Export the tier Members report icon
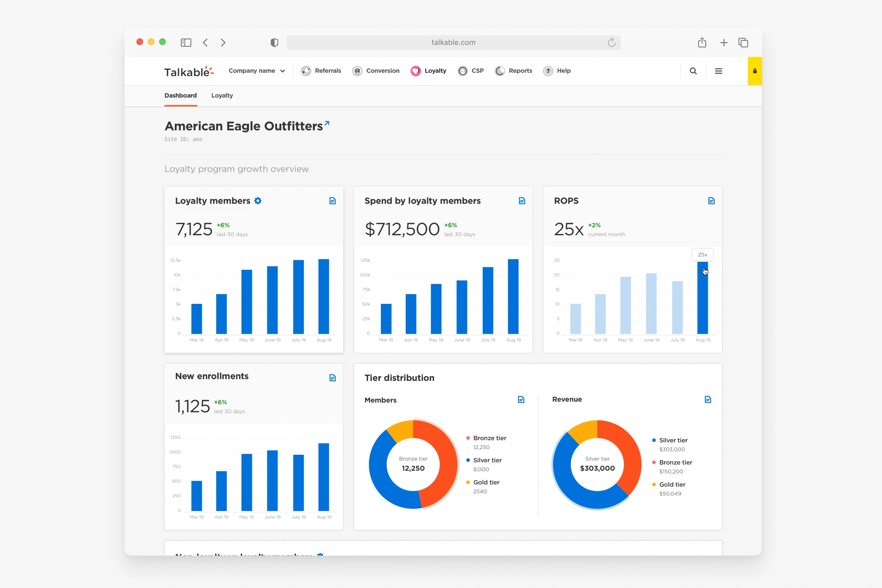 [x=521, y=400]
